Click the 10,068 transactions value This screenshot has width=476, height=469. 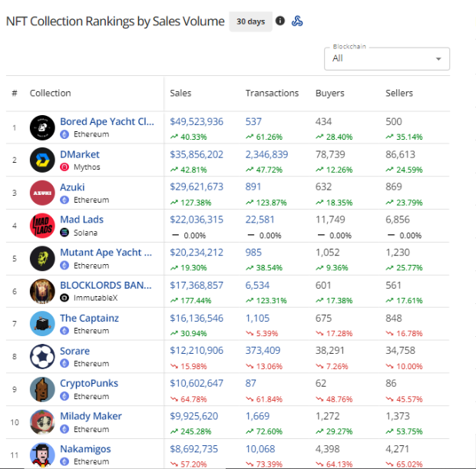click(x=260, y=449)
